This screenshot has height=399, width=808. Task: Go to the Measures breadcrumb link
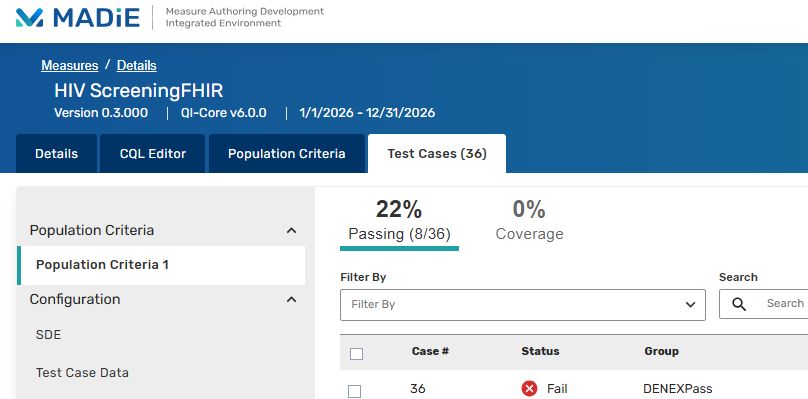pos(70,65)
